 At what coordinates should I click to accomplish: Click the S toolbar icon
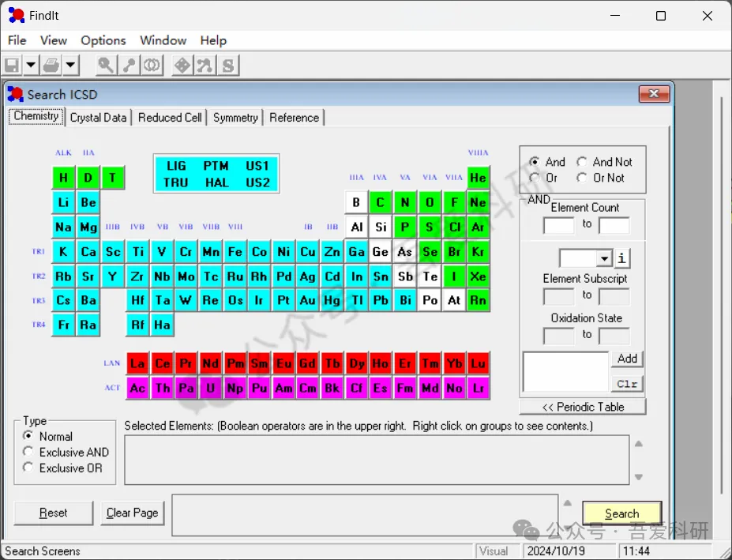tap(228, 66)
